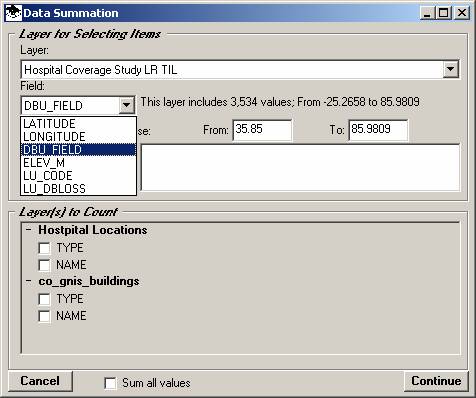
Task: Collapse the co_gnis_buildings group
Action: [29, 281]
